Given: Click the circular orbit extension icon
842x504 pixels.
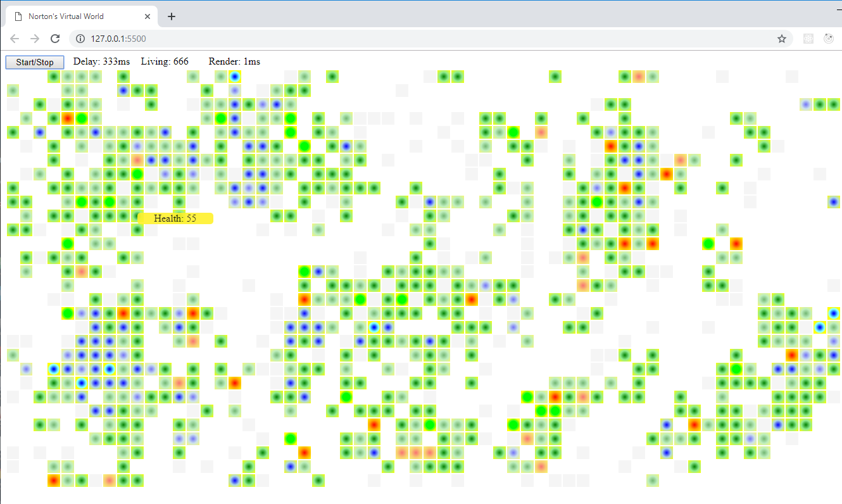Looking at the screenshot, I should pos(828,39).
